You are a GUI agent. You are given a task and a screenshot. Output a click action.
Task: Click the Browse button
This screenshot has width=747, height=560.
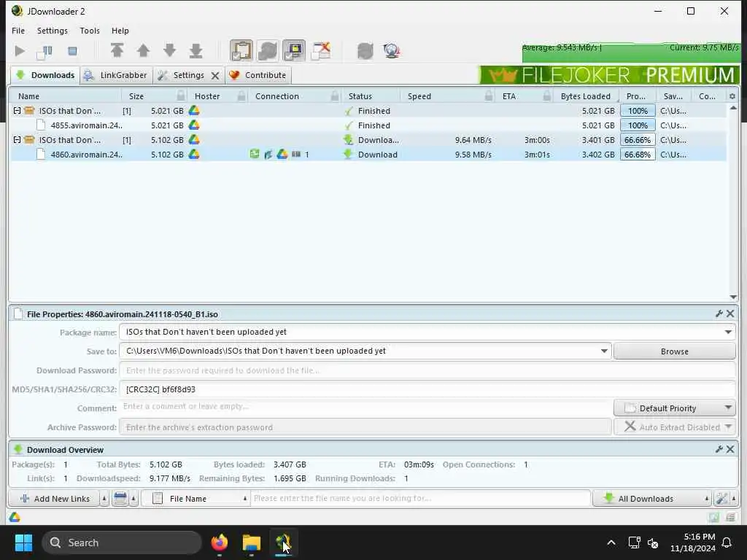pyautogui.click(x=674, y=351)
